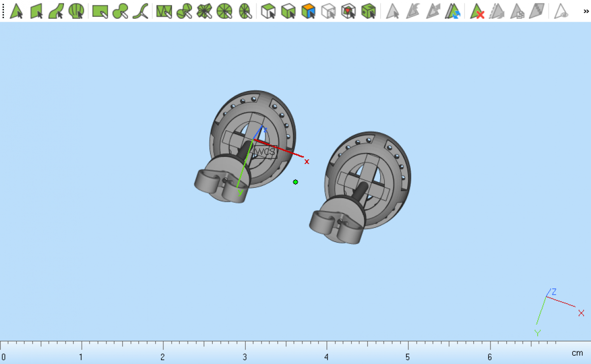Screen dimensions: 591x364
Task: Click the green point between the two models
Action: click(295, 182)
